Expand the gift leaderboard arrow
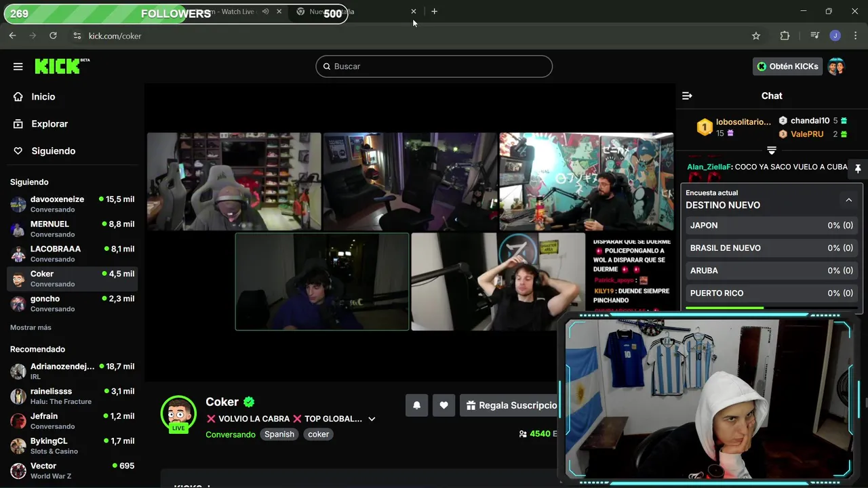This screenshot has width=868, height=488. coord(772,150)
